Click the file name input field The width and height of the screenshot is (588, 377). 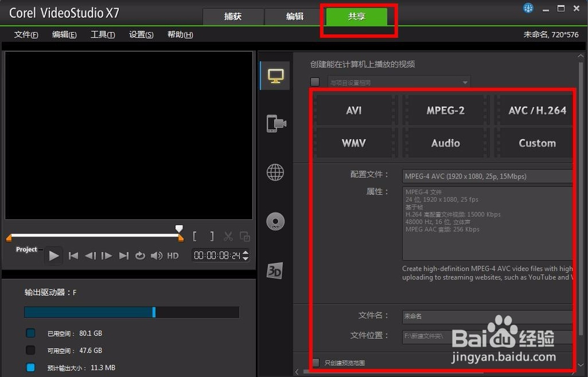click(x=487, y=317)
